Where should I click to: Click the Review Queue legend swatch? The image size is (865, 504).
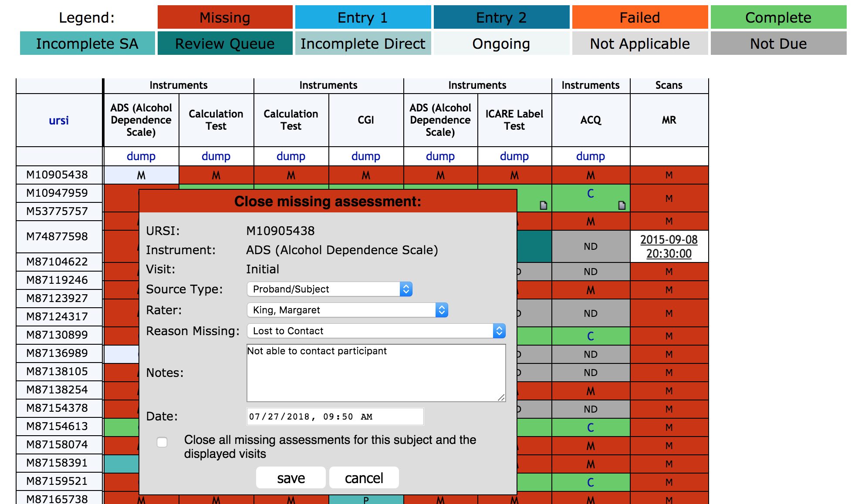pos(225,44)
